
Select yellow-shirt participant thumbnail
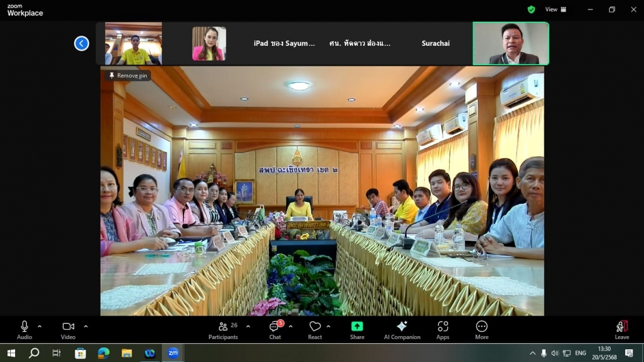pos(133,43)
